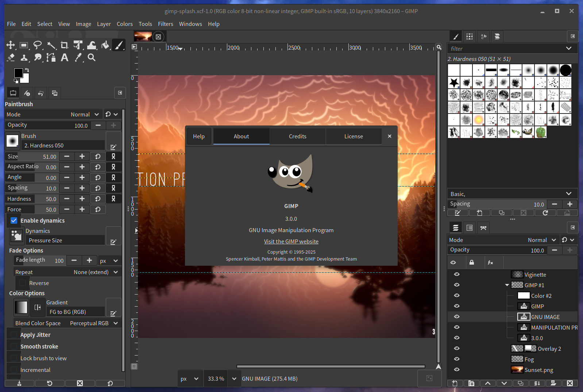
Task: Toggle Enable dynamics checkbox
Action: click(14, 220)
